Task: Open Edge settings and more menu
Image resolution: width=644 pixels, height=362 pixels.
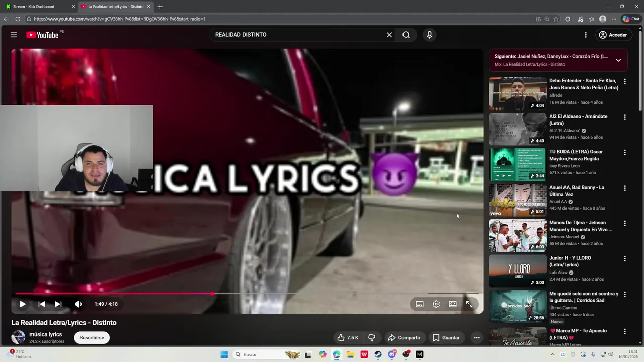Action: [x=614, y=19]
